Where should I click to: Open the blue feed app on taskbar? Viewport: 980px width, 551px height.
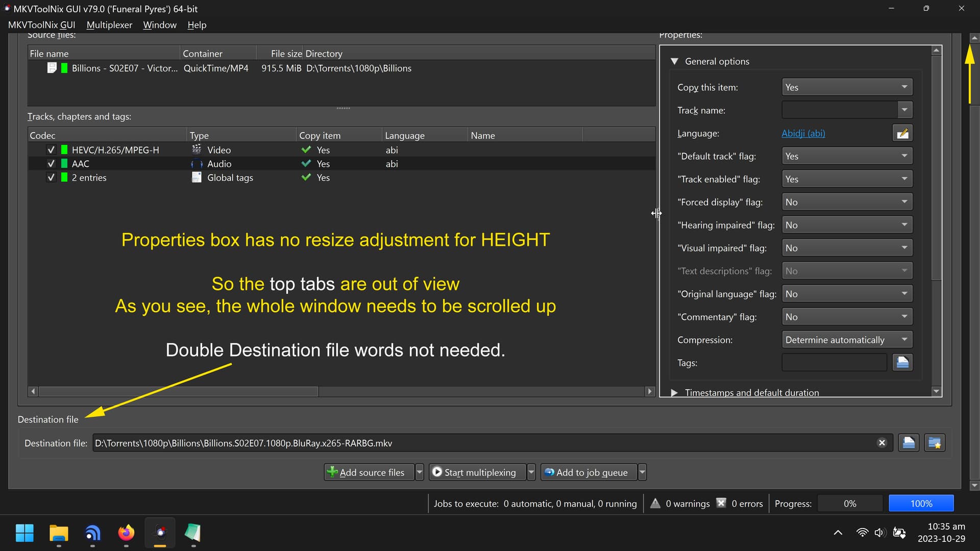[x=92, y=533]
